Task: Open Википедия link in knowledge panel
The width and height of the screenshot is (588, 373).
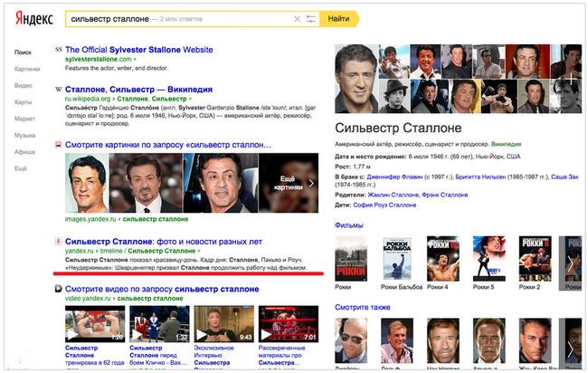Action: click(x=506, y=144)
